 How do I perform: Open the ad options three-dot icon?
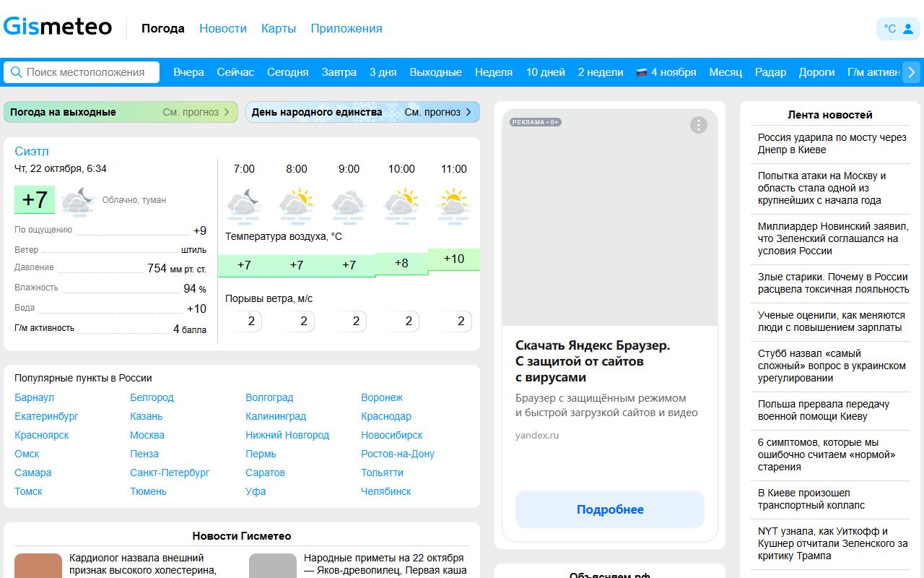[699, 125]
